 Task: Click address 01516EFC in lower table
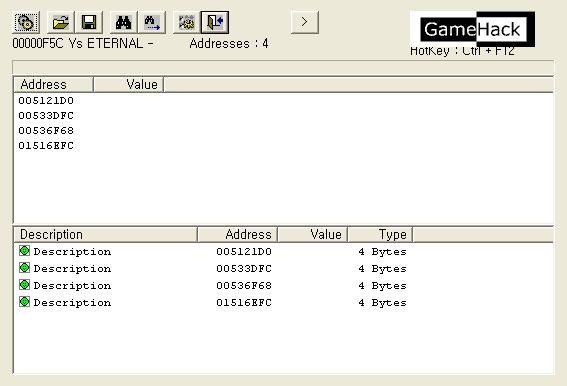pos(244,303)
